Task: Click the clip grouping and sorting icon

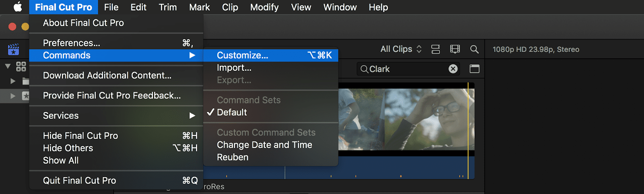Action: pos(436,49)
